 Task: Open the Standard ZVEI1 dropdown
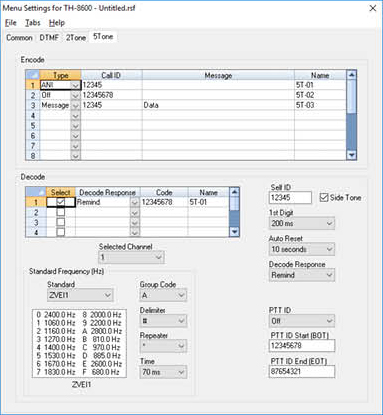[80, 295]
